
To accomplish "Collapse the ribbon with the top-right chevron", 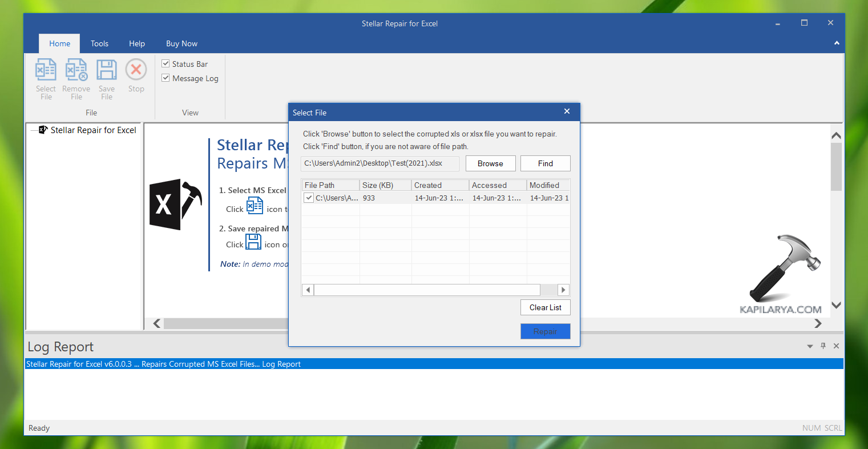I will [837, 43].
